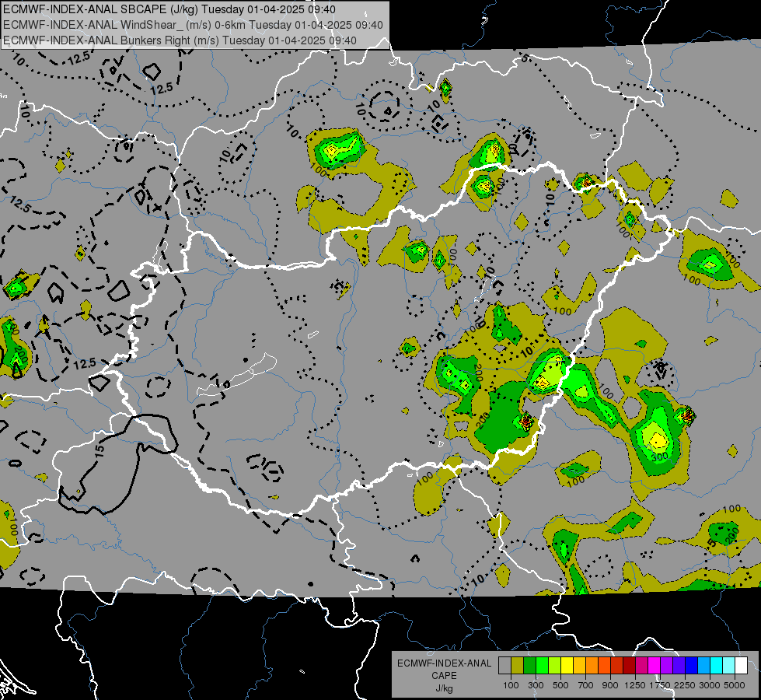The width and height of the screenshot is (761, 700).
Task: Select the gray legend swatch below 100
Action: [504, 666]
